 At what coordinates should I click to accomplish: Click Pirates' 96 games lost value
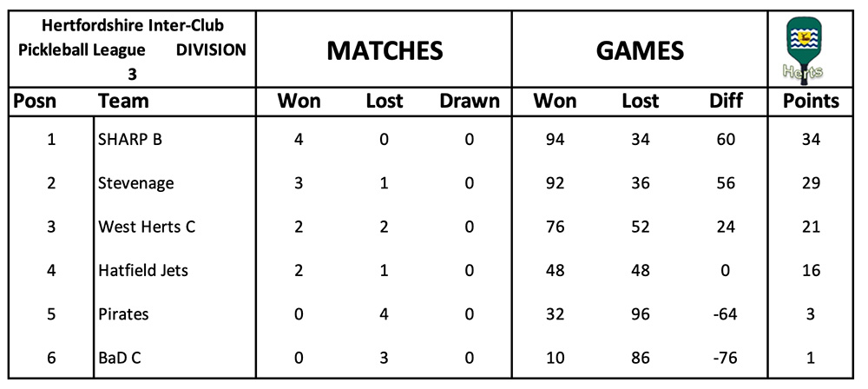coord(641,313)
